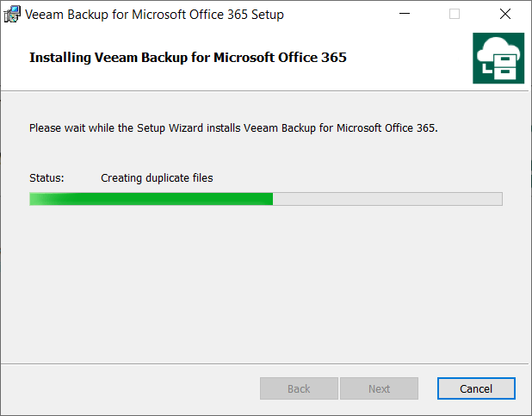Screen dimensions: 532x416
Task: Cancel the Veeam installation
Action: pos(476,388)
